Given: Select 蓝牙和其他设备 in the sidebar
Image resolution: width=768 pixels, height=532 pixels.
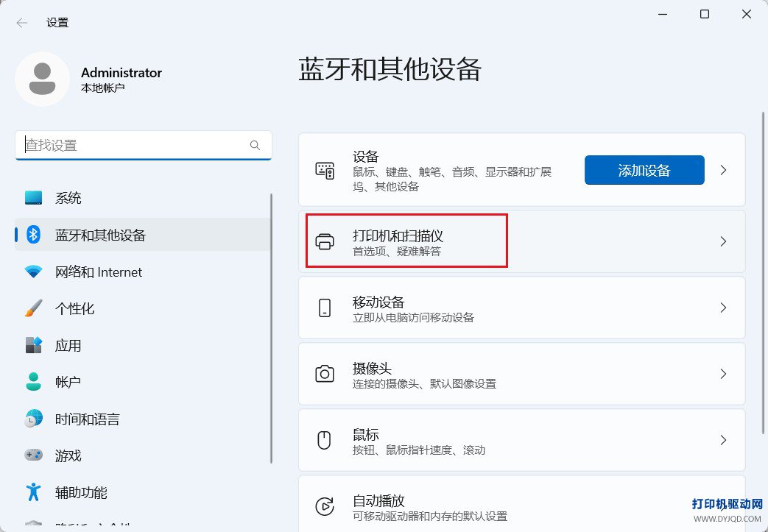Looking at the screenshot, I should coord(143,235).
